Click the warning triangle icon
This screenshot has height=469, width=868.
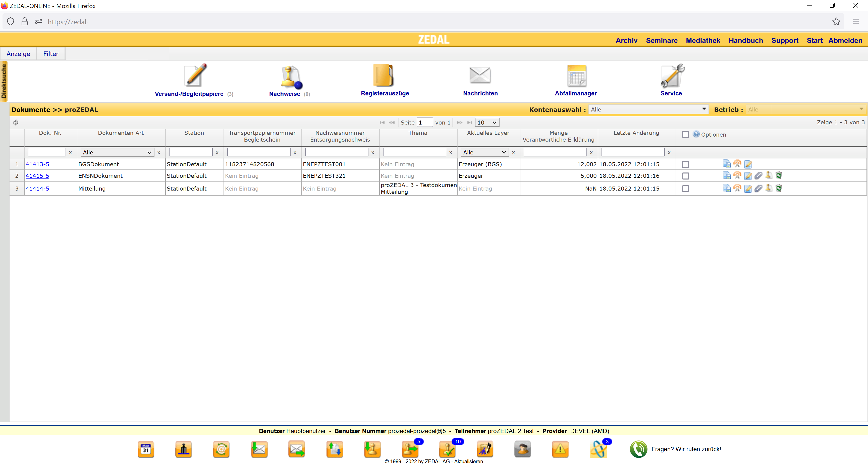560,449
